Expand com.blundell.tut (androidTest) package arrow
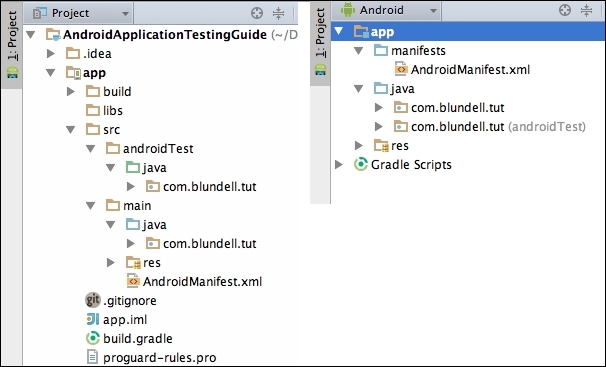Screen dimensions: 606x367 [x=379, y=126]
